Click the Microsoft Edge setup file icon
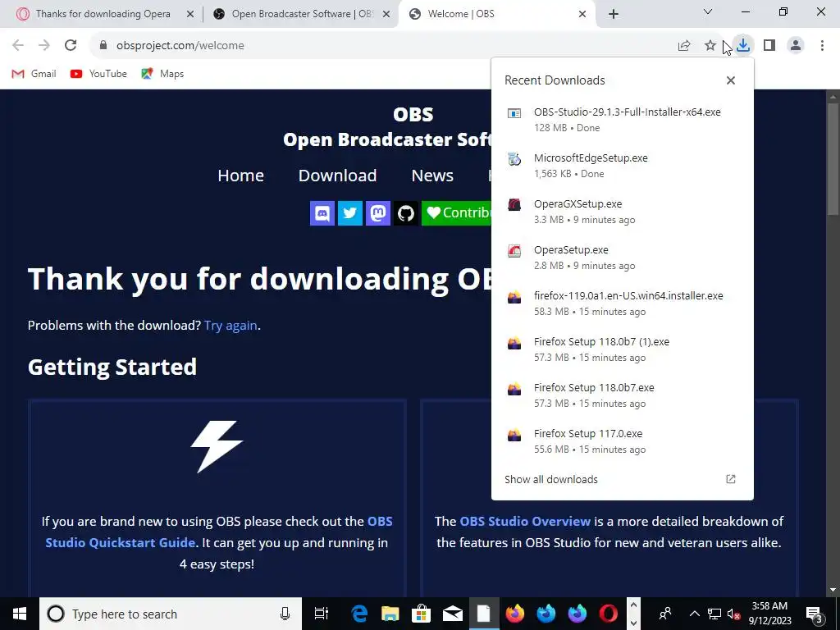This screenshot has height=630, width=840. pos(514,159)
